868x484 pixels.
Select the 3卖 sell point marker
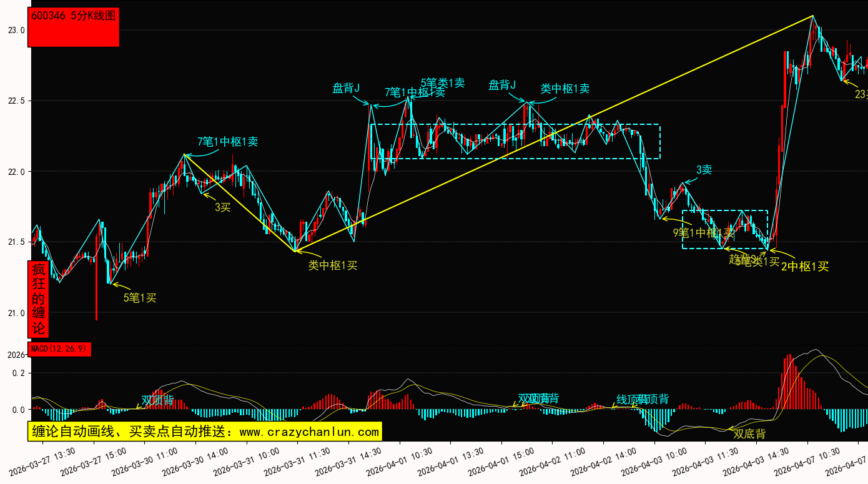point(704,169)
